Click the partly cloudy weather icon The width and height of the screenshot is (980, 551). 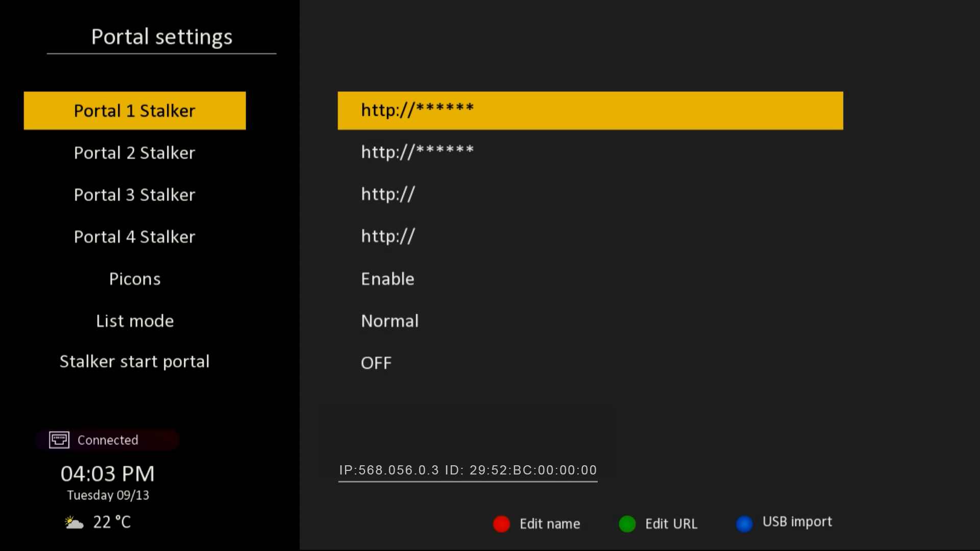click(74, 522)
